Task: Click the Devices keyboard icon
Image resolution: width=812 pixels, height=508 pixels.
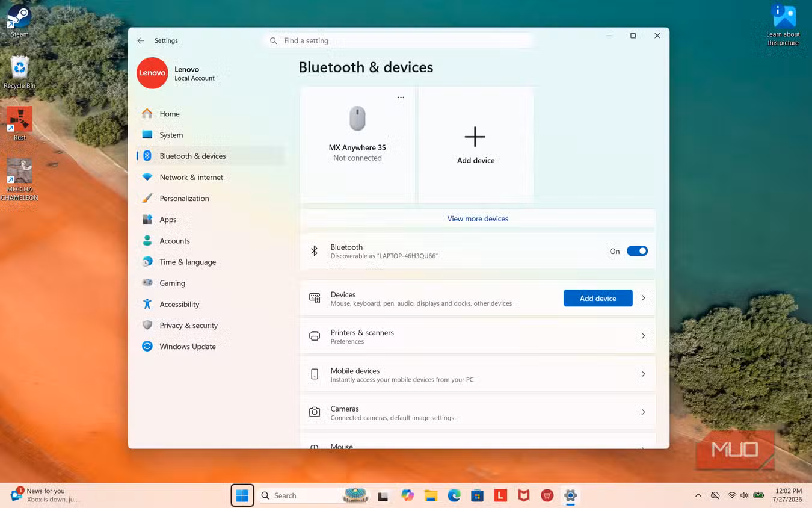Action: click(x=315, y=298)
